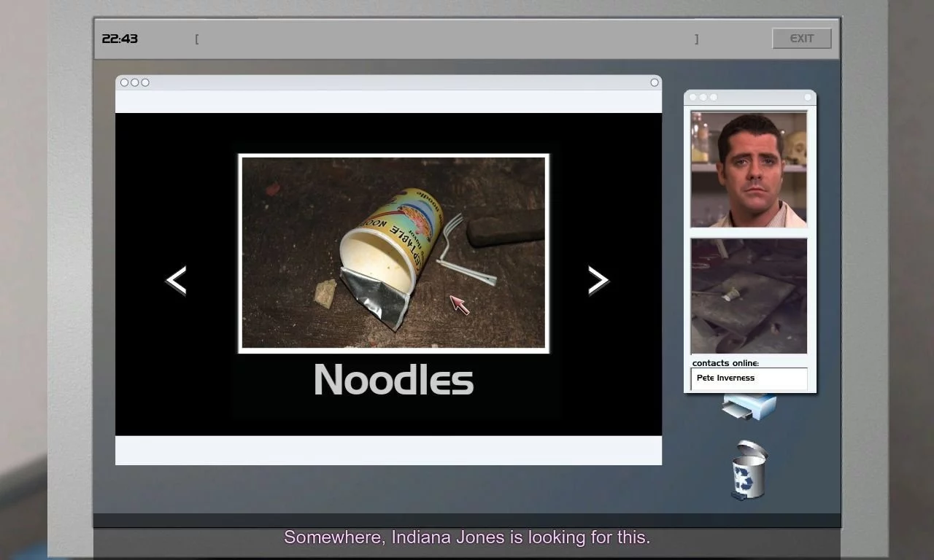Image resolution: width=934 pixels, height=560 pixels.
Task: Open the dark crime scene camera thumbnail
Action: (749, 296)
